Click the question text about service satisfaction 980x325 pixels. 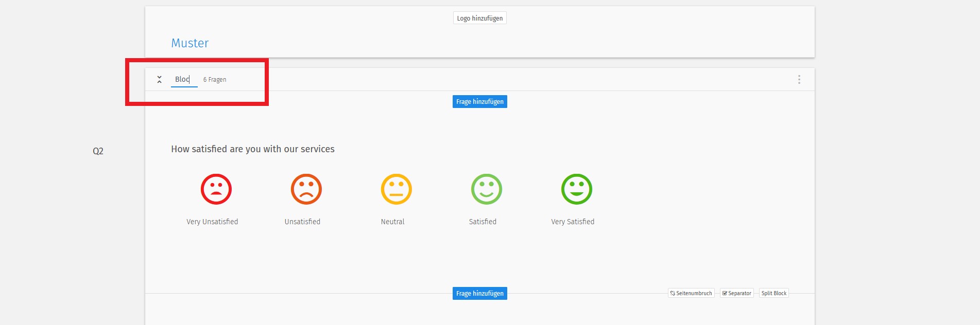point(253,149)
